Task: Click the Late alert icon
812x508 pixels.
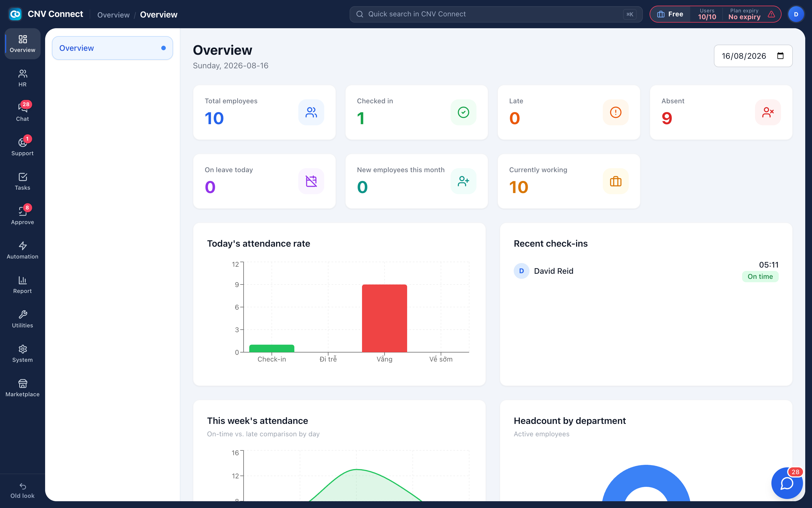Action: [615, 112]
